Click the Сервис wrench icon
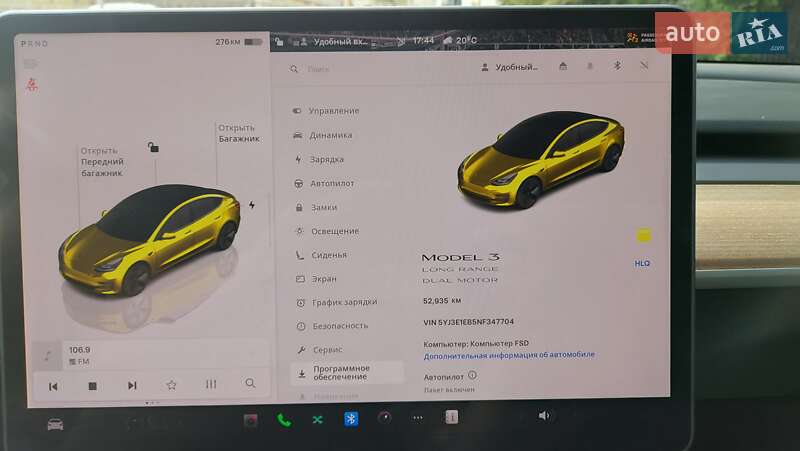The height and width of the screenshot is (451, 800). (302, 349)
